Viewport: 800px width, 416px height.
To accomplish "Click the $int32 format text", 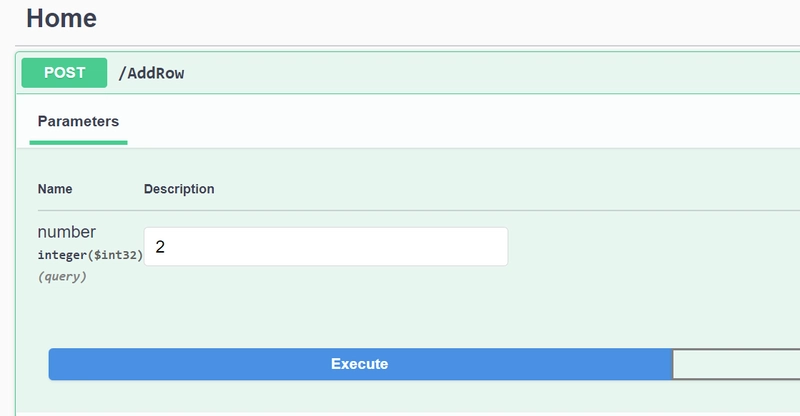I will click(116, 255).
